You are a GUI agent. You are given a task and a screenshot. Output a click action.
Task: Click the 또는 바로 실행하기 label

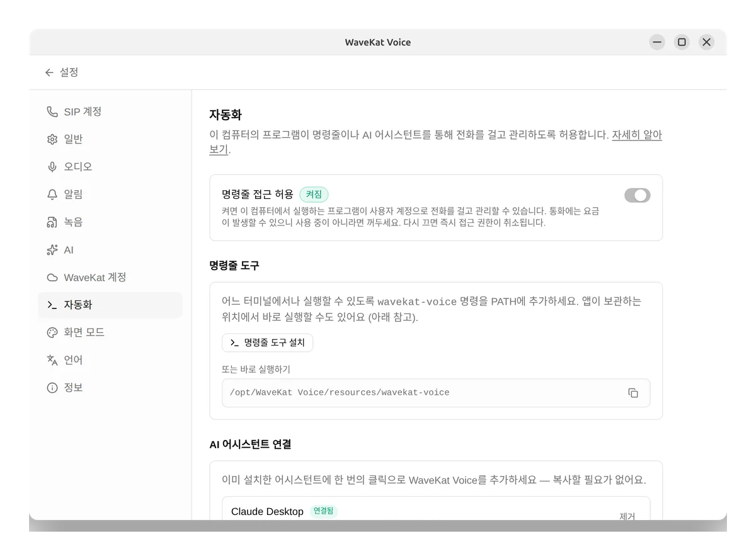click(x=256, y=370)
